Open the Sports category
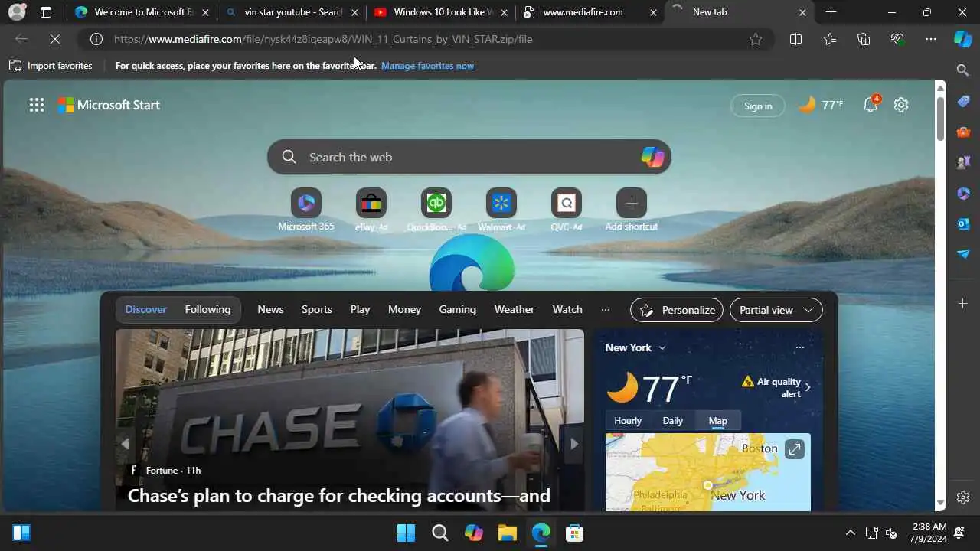The image size is (980, 551). click(x=317, y=309)
